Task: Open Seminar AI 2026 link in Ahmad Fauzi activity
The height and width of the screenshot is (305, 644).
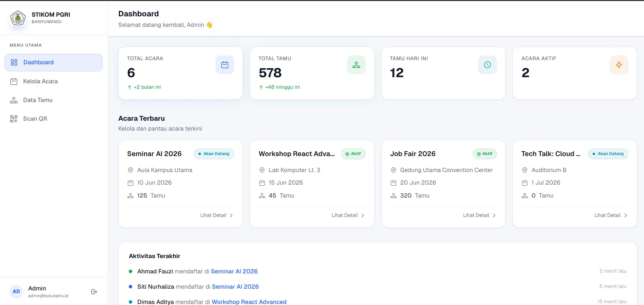Action: click(234, 271)
